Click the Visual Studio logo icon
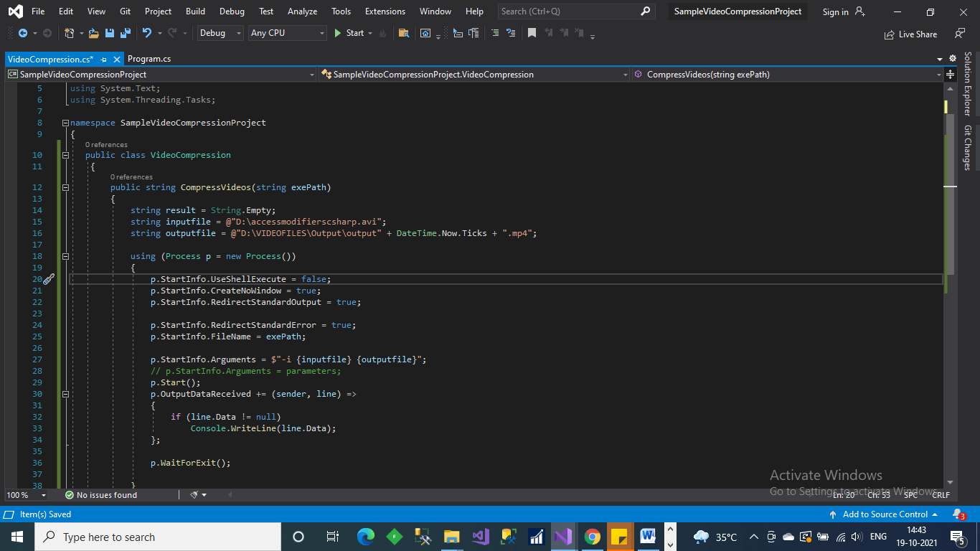Viewport: 980px width, 551px height. click(x=15, y=11)
